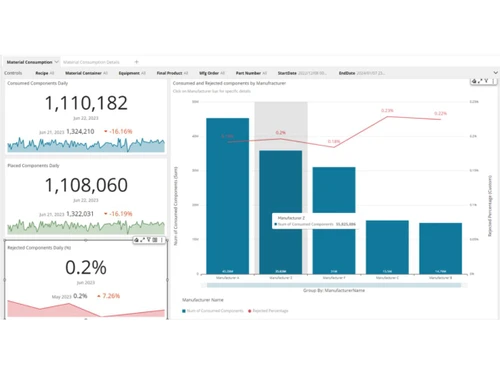Open the Final Product control filter
Viewport: 500px width, 375px height.
pos(172,73)
